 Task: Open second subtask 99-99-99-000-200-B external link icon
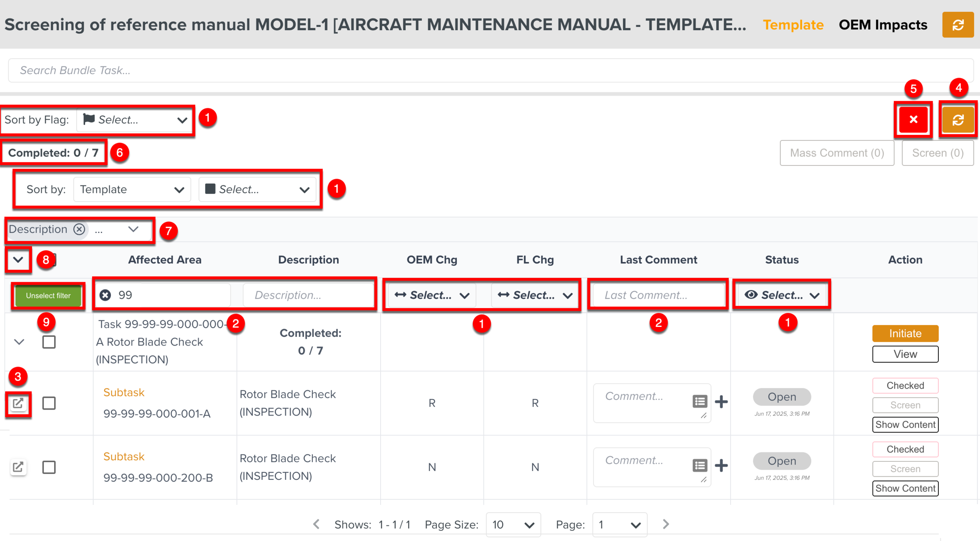click(x=18, y=467)
